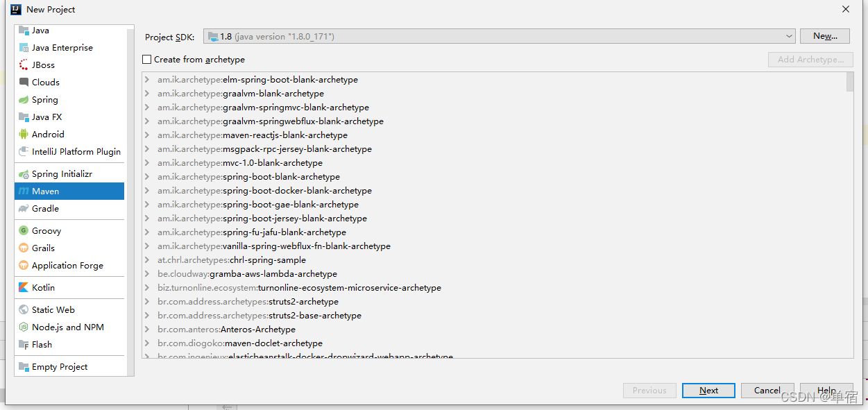Select Anteros-Archetype row

click(x=494, y=330)
